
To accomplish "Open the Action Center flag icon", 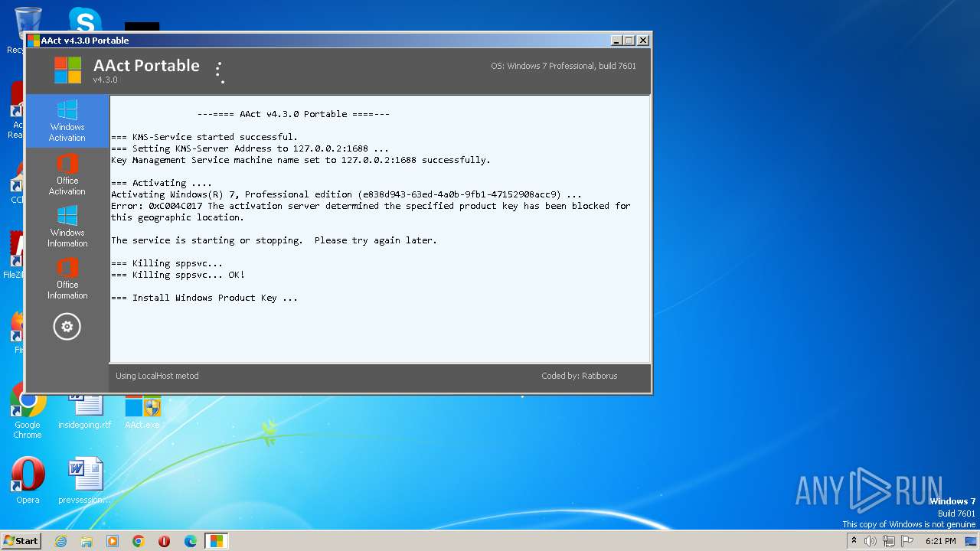I will pyautogui.click(x=907, y=541).
